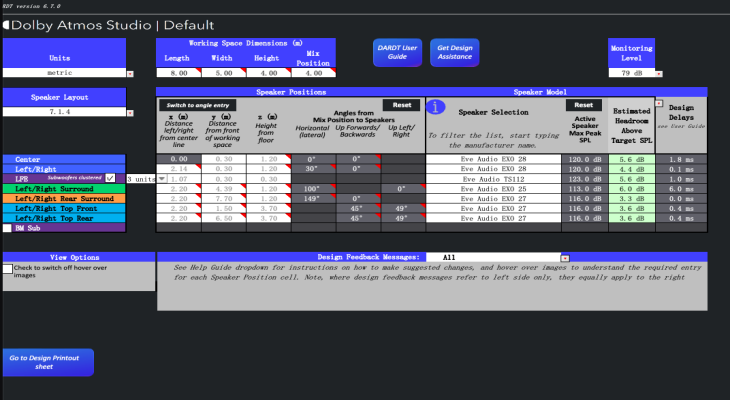Enable the BM Sub checkbox

pyautogui.click(x=7, y=228)
